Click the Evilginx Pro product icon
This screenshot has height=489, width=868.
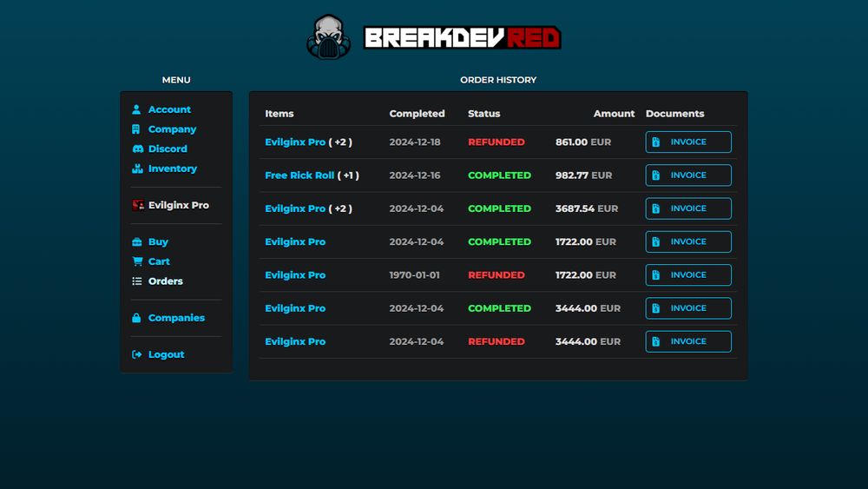point(138,205)
